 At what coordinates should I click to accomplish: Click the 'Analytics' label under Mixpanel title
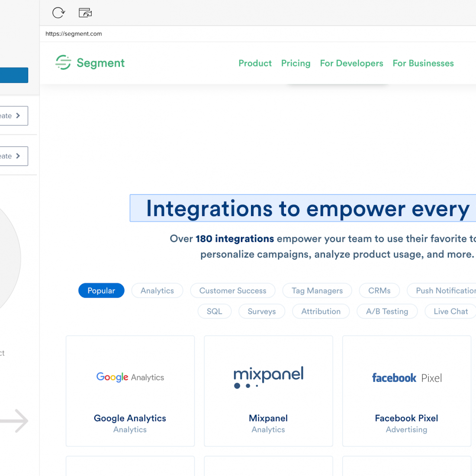(268, 430)
